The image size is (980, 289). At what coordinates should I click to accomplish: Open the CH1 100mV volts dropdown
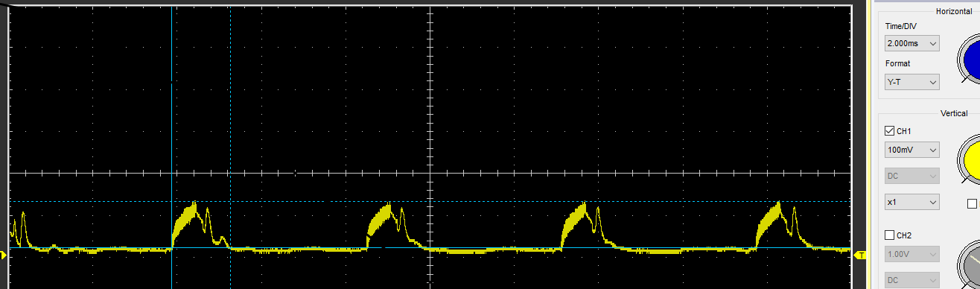coord(911,150)
